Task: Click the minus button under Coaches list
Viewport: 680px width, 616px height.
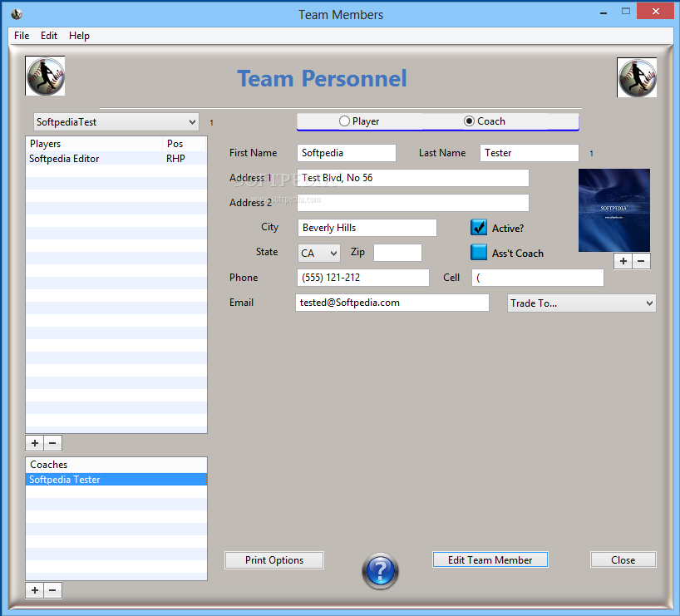Action: click(x=52, y=590)
